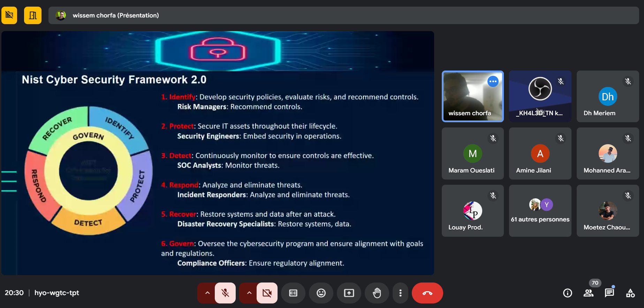
Task: Open the 61 autres personnes tile
Action: coord(540,211)
